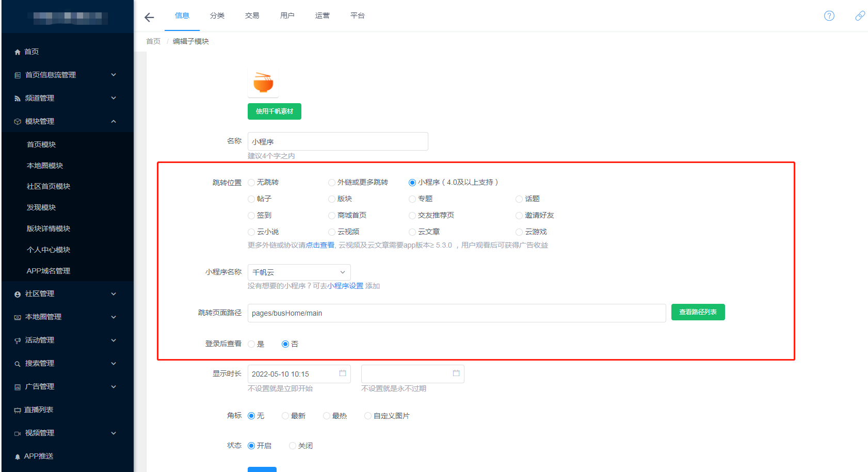Image resolution: width=868 pixels, height=472 pixels.
Task: Click 查看路径列表 button
Action: tap(698, 312)
